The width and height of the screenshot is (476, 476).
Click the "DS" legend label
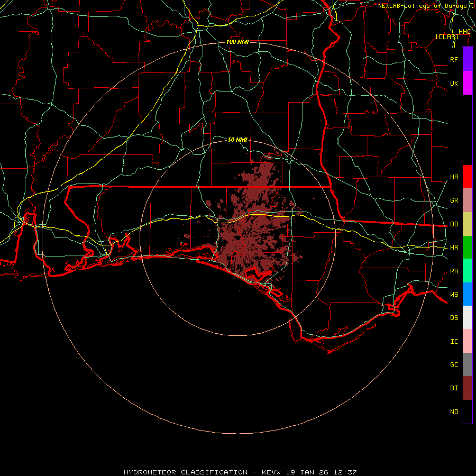click(x=454, y=318)
